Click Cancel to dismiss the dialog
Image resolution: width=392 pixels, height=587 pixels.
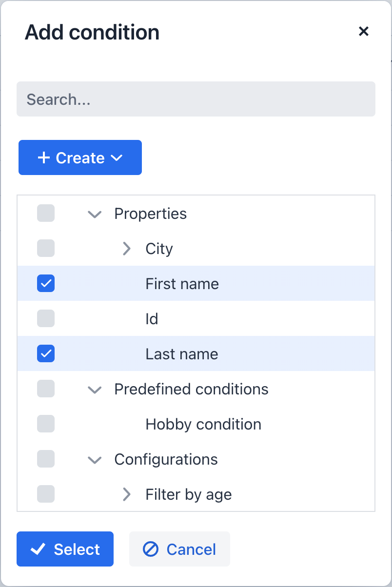click(x=179, y=549)
